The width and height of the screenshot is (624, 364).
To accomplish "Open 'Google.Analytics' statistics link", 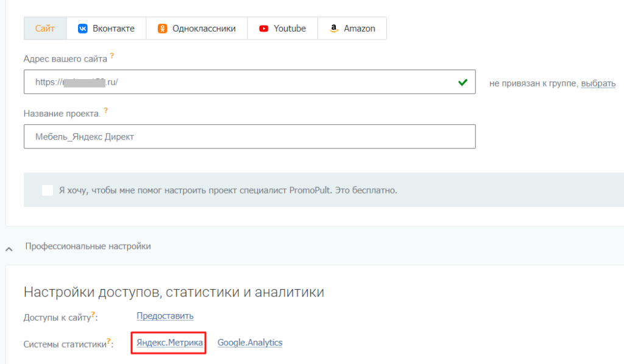I will pyautogui.click(x=250, y=343).
